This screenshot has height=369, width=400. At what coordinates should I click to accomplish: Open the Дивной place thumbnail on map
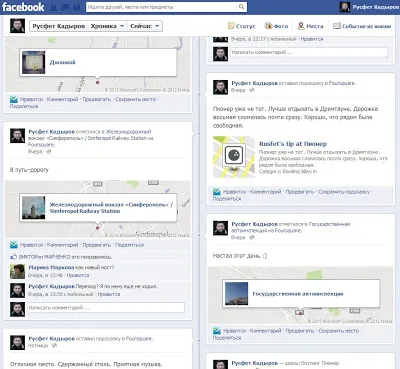33,62
